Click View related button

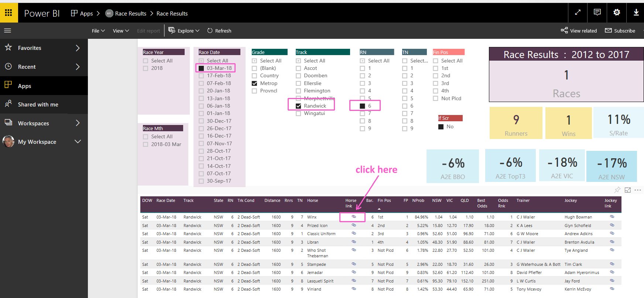(x=579, y=31)
